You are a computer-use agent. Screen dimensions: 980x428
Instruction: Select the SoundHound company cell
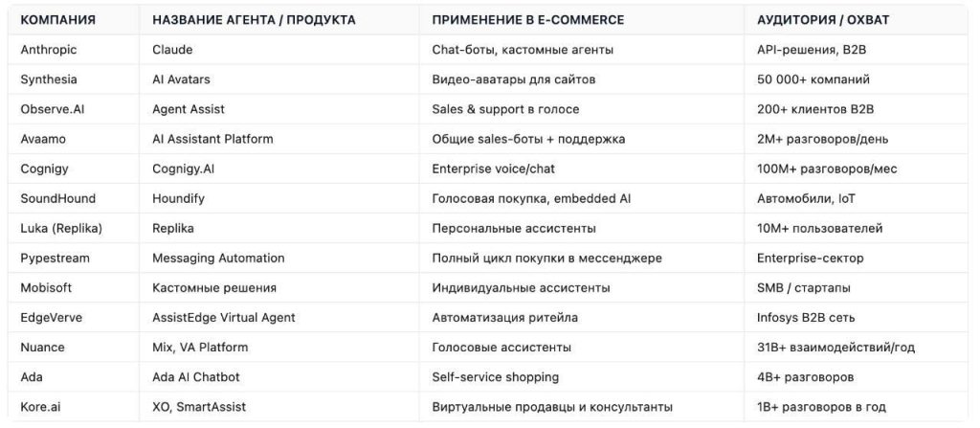coord(56,198)
